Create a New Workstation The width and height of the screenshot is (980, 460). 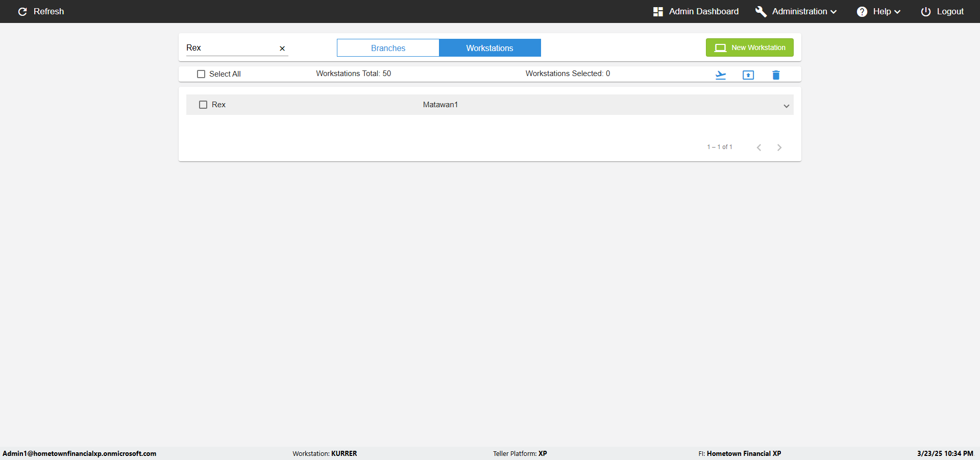749,47
